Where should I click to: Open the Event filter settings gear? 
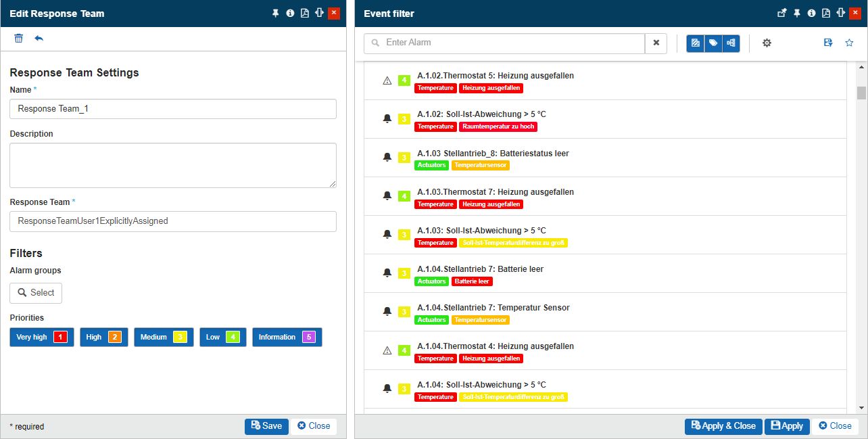[767, 43]
